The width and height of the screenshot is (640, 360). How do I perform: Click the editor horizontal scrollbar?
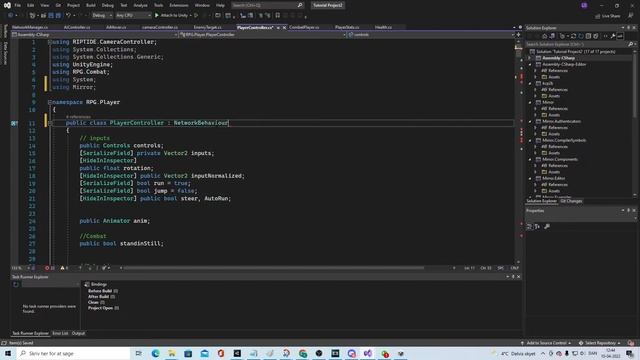coord(273,268)
